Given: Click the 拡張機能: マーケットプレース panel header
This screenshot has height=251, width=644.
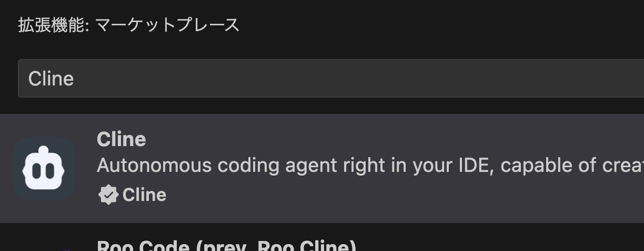Looking at the screenshot, I should tap(129, 25).
